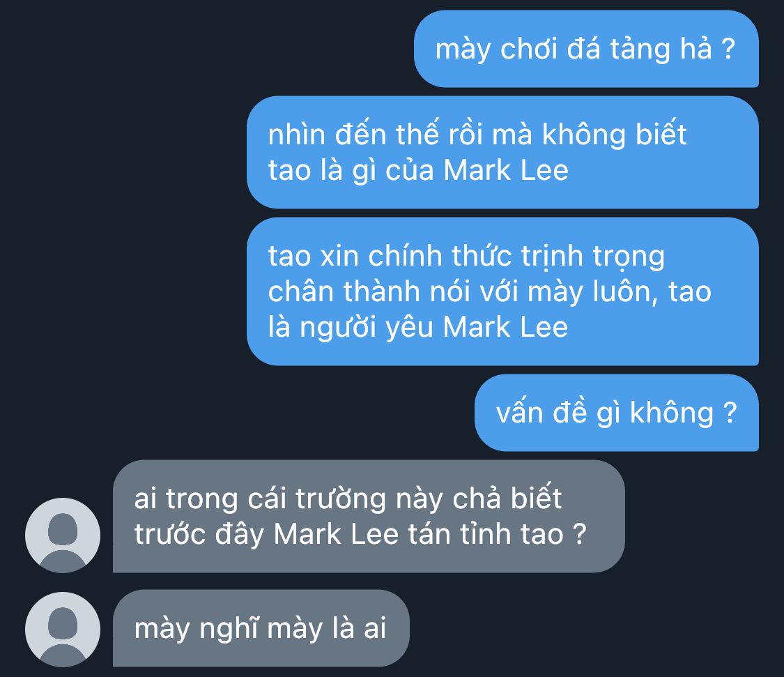This screenshot has width=784, height=677.
Task: Click the word 'trường' in first gray bubble
Action: [341, 499]
